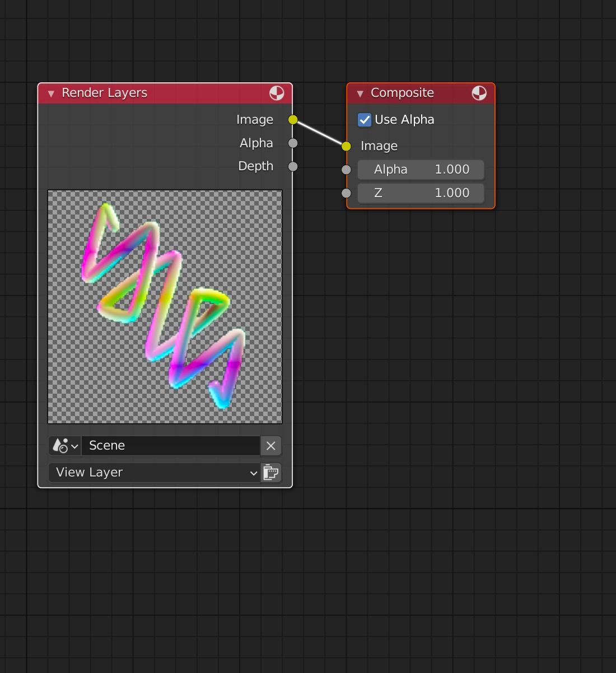Toggle Render Layers node preview icon
This screenshot has width=616, height=673.
pos(277,93)
